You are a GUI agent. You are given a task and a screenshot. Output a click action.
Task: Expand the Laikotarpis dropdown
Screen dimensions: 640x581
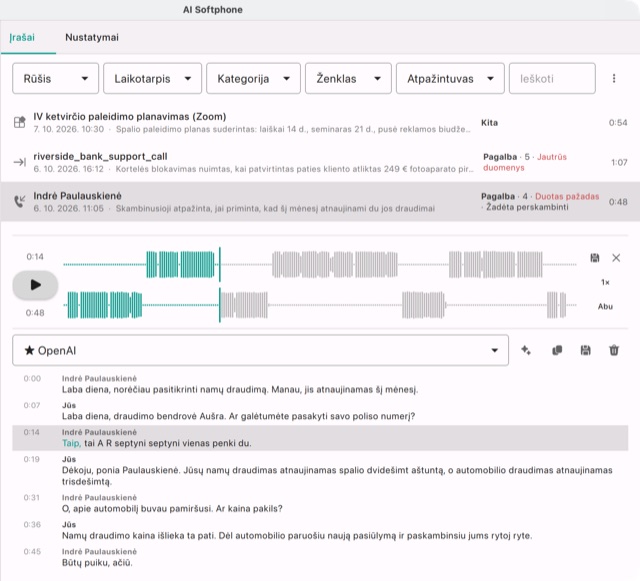pos(152,78)
